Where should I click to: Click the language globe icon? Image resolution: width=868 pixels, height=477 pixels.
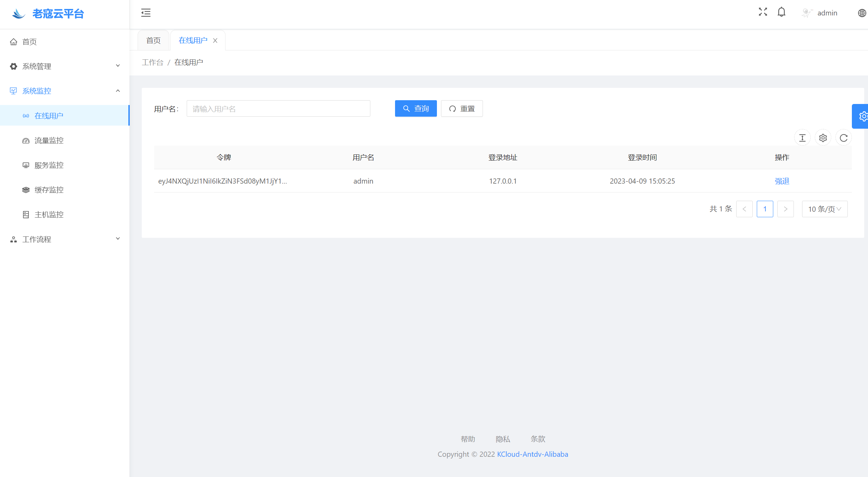click(x=862, y=13)
